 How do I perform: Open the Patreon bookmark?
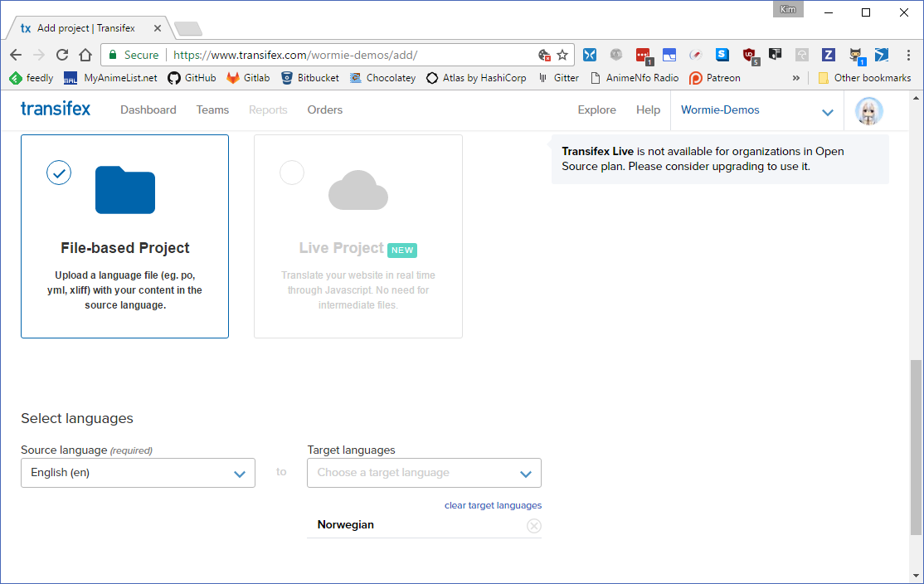(x=715, y=78)
